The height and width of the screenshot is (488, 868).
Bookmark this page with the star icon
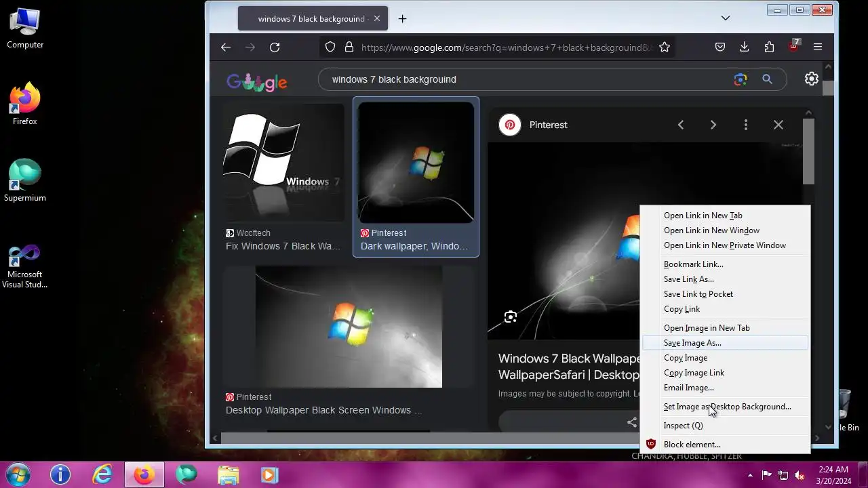665,47
